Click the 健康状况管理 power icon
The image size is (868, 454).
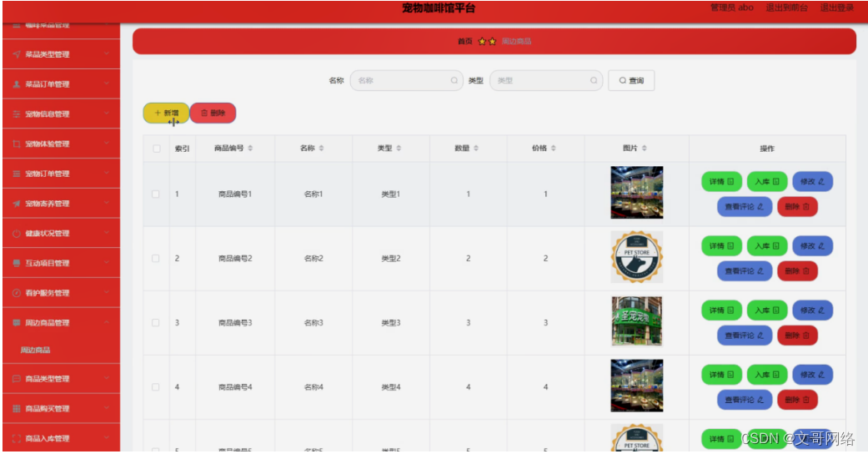pos(17,234)
